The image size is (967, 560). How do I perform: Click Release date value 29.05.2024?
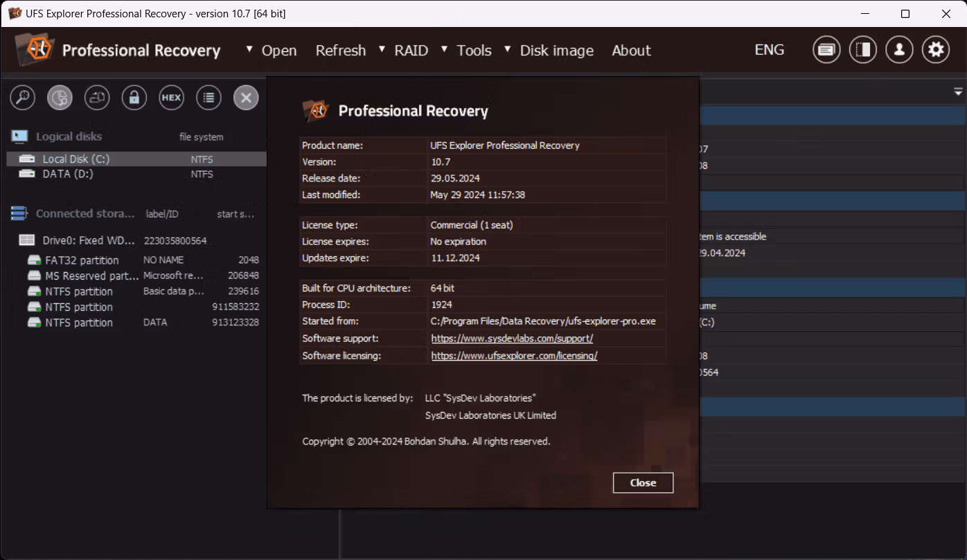coord(455,179)
